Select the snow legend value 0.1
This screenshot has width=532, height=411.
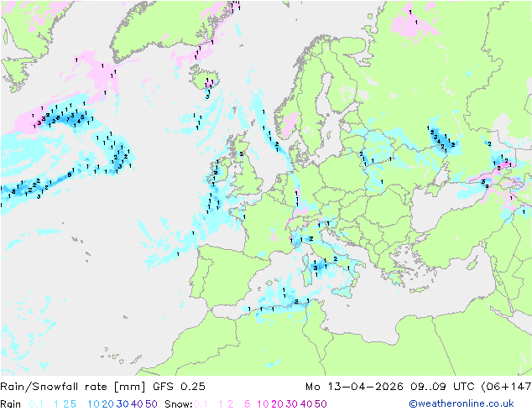[x=201, y=404]
